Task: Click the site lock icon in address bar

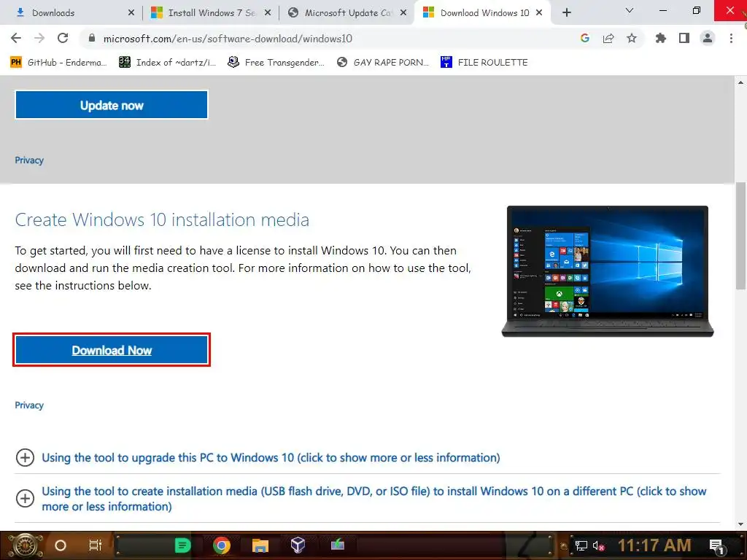Action: click(x=92, y=39)
